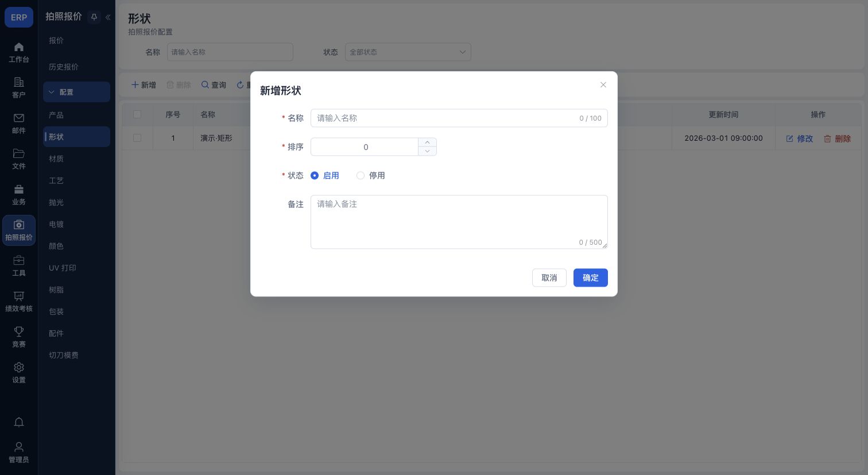The width and height of the screenshot is (868, 475).
Task: Click the 取消 button
Action: (x=549, y=278)
